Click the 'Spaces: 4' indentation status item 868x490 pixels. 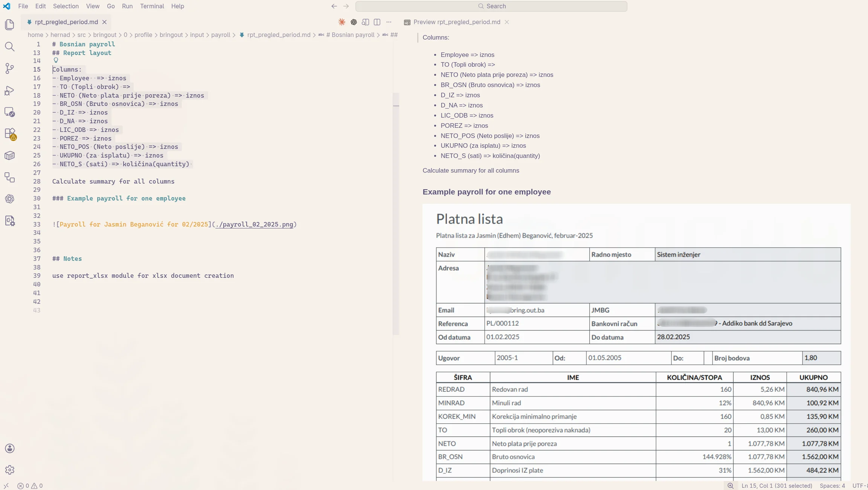coord(832,486)
